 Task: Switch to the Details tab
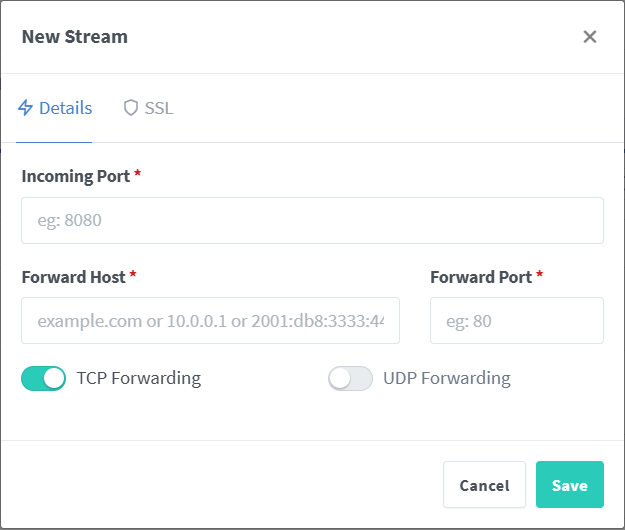tap(55, 108)
